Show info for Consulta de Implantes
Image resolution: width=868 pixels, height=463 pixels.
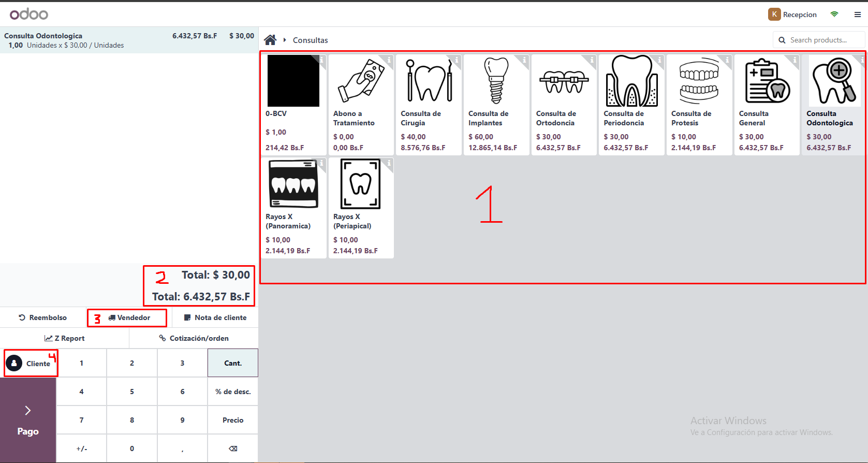click(x=524, y=60)
